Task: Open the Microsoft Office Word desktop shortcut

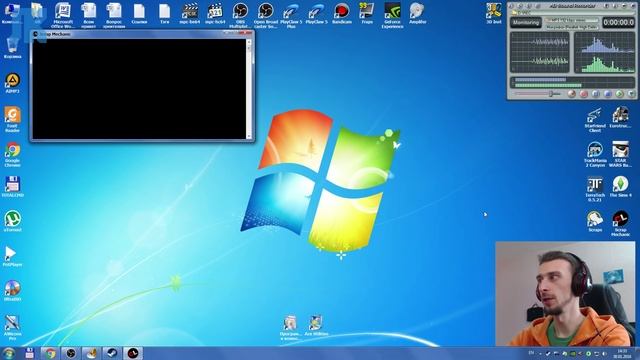Action: tap(63, 16)
